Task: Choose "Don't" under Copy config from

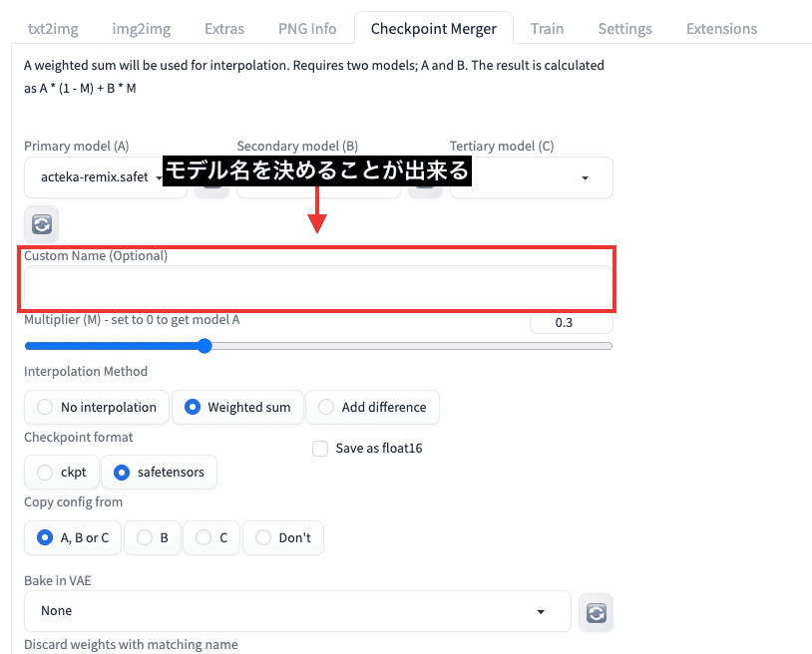Action: tap(283, 537)
